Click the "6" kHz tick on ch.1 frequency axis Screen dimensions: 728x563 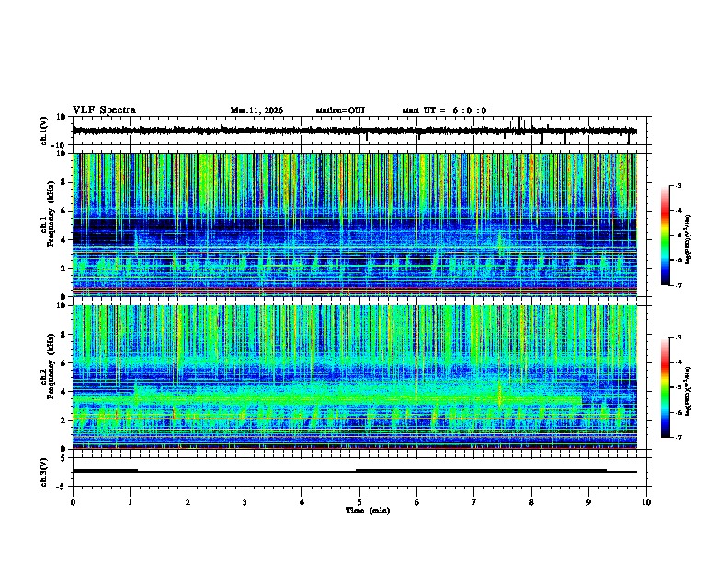click(x=63, y=211)
